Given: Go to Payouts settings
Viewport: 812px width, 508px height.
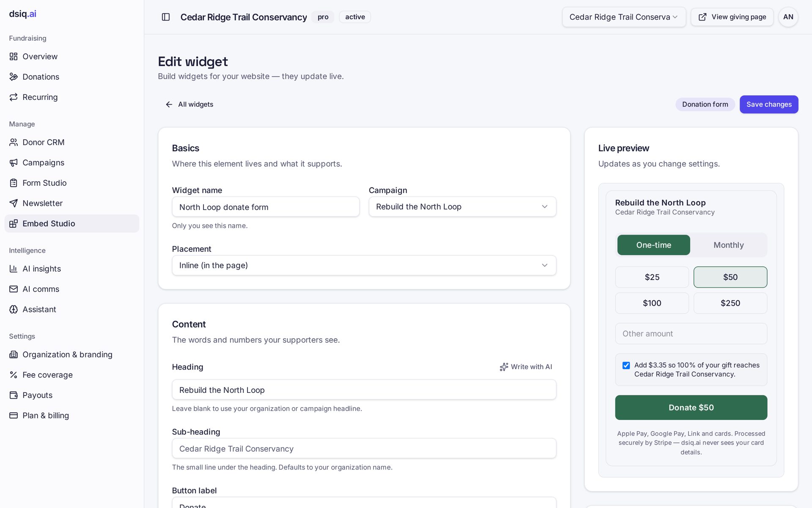Looking at the screenshot, I should 71,395.
